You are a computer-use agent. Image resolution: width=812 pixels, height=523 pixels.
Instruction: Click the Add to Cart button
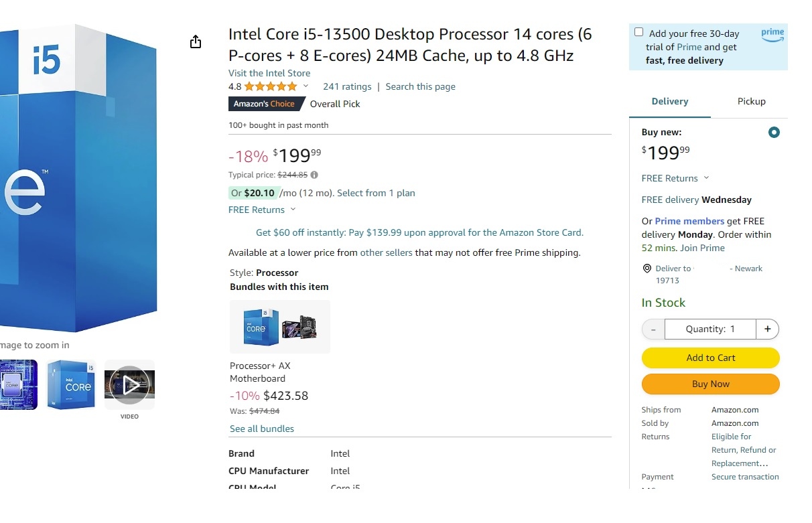coord(711,358)
